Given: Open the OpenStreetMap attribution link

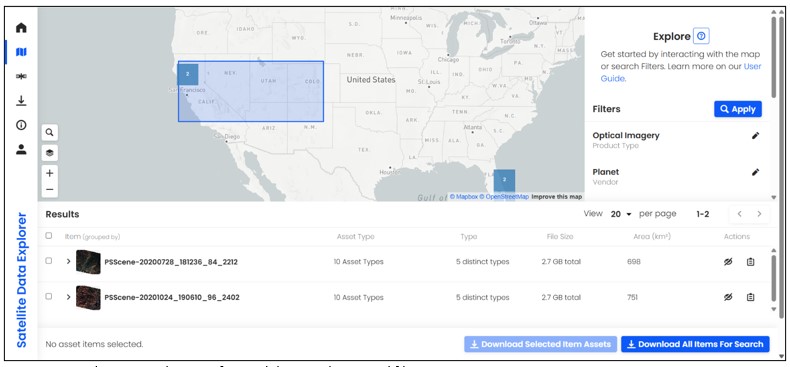Looking at the screenshot, I should [x=504, y=197].
